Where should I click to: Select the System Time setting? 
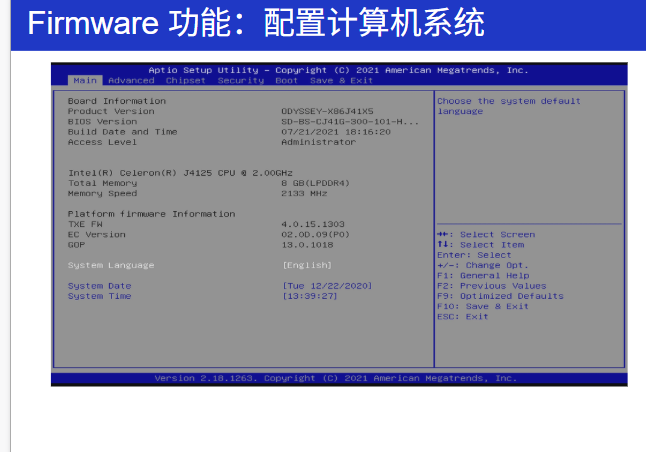pyautogui.click(x=99, y=296)
